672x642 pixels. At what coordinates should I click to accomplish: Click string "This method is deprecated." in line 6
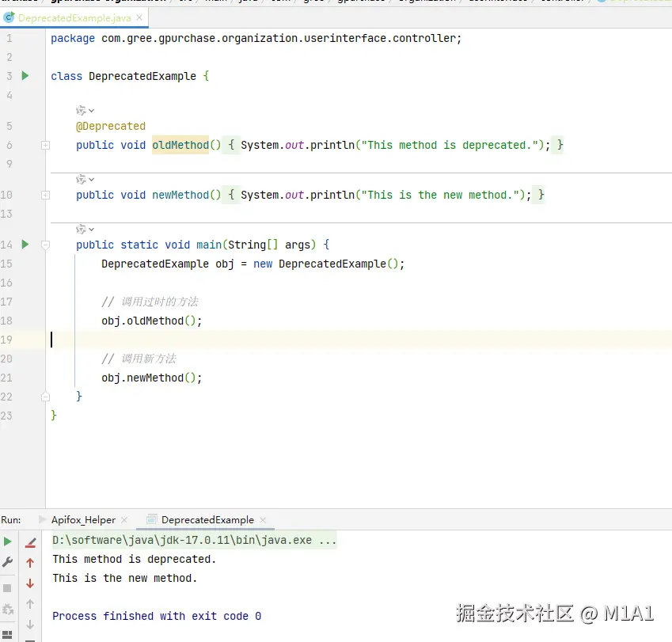[x=449, y=145]
